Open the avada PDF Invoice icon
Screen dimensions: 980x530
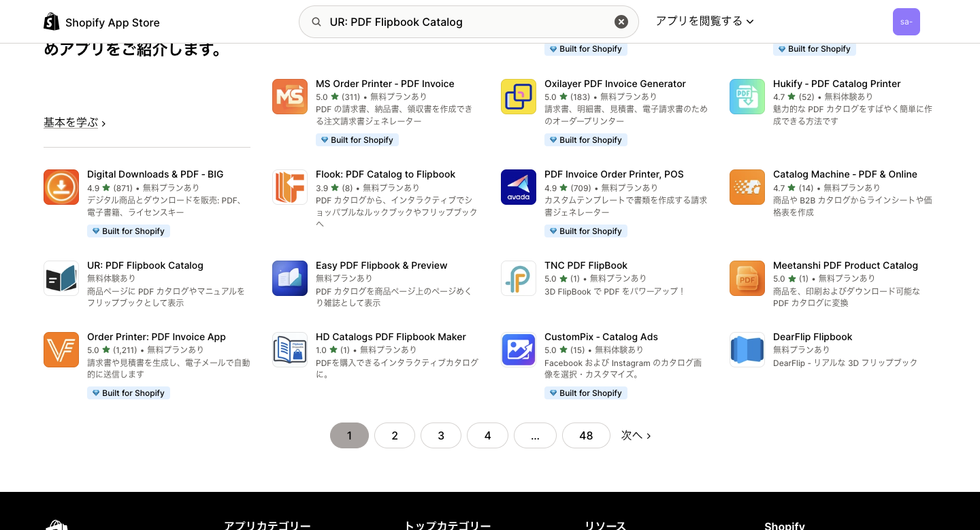[x=519, y=187]
